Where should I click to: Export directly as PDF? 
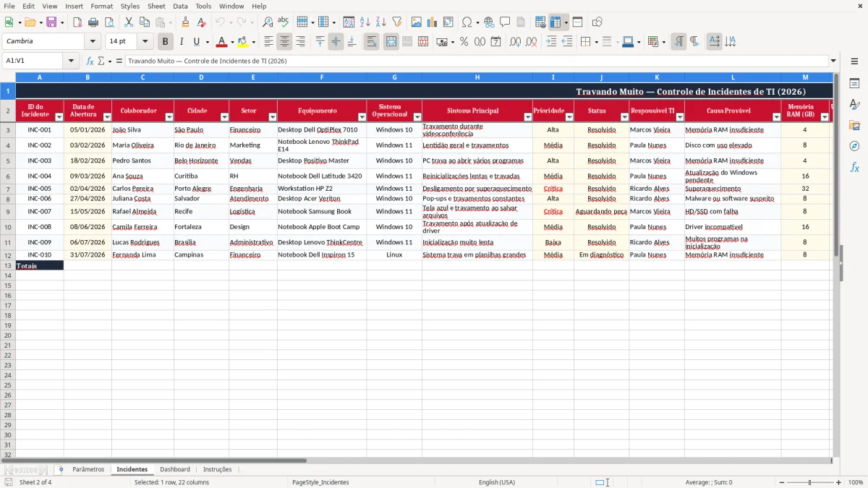pos(77,22)
